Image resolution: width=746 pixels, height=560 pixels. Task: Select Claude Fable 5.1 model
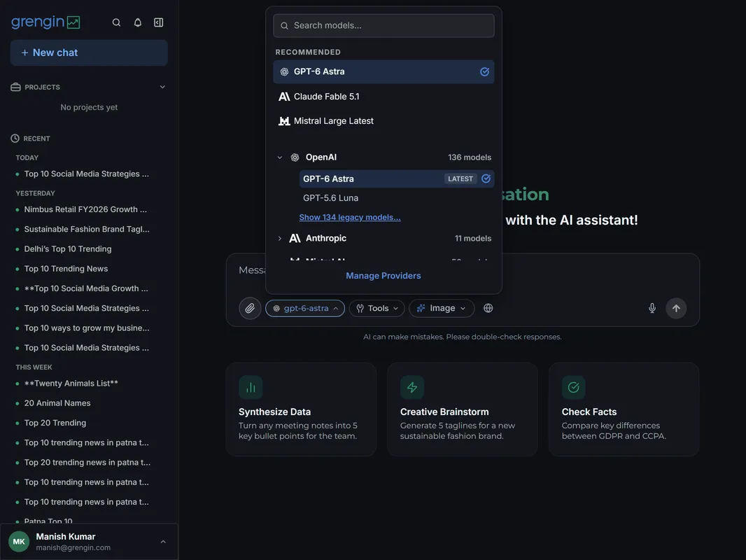pyautogui.click(x=383, y=97)
